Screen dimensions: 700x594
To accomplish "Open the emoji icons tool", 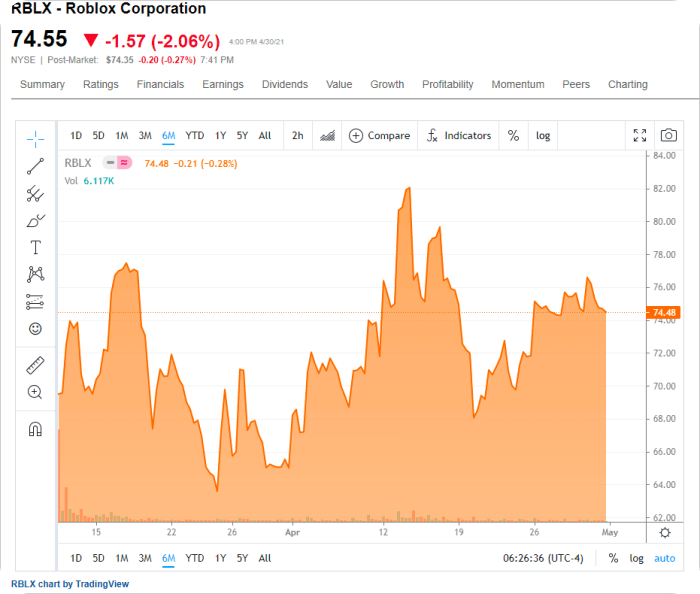I will pos(35,329).
